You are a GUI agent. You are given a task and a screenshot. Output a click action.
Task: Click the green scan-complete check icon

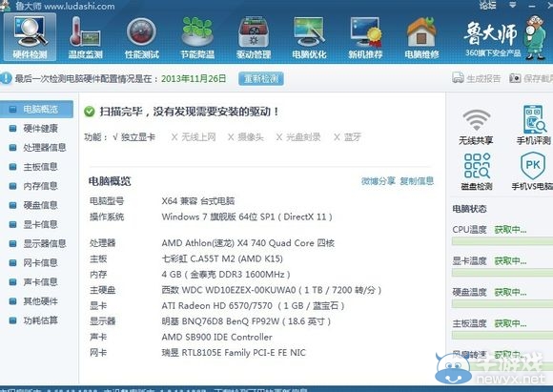click(90, 112)
